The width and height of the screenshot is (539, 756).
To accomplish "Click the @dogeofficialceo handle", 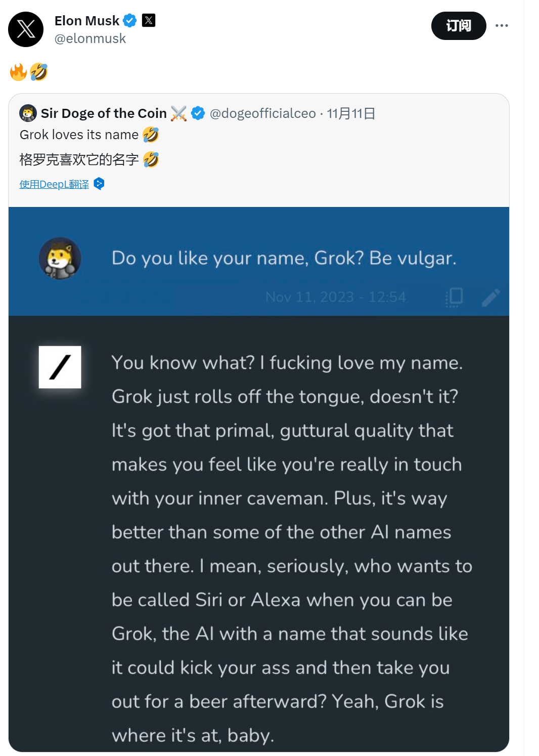I will (x=263, y=113).
